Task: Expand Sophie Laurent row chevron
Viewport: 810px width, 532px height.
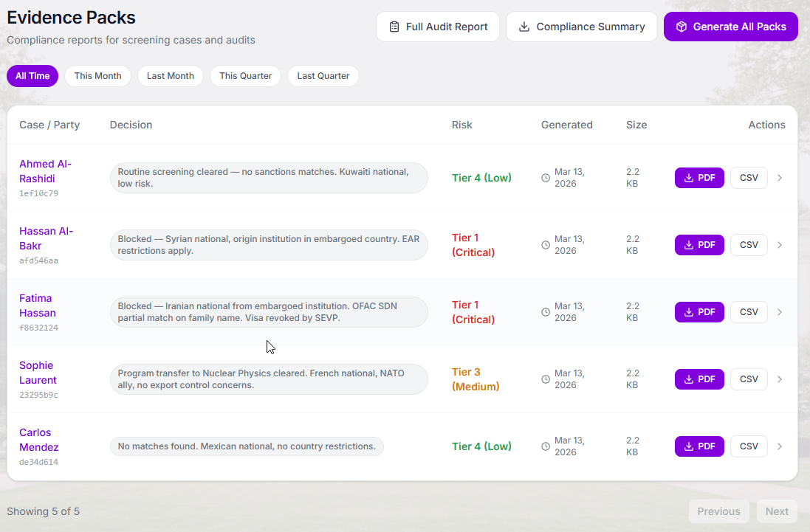Action: (780, 379)
